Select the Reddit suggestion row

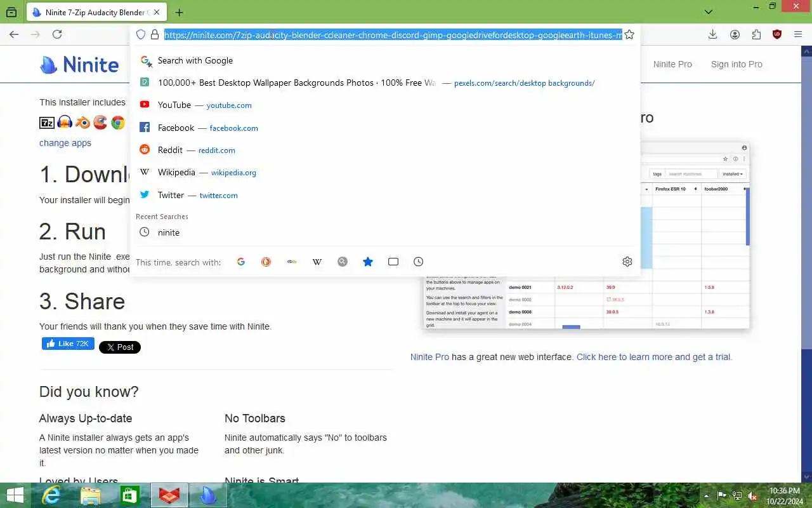point(385,150)
